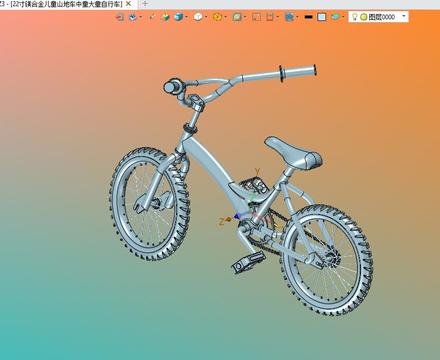Click the Y axis label of the triad
440x360 pixels.
[x=257, y=172]
